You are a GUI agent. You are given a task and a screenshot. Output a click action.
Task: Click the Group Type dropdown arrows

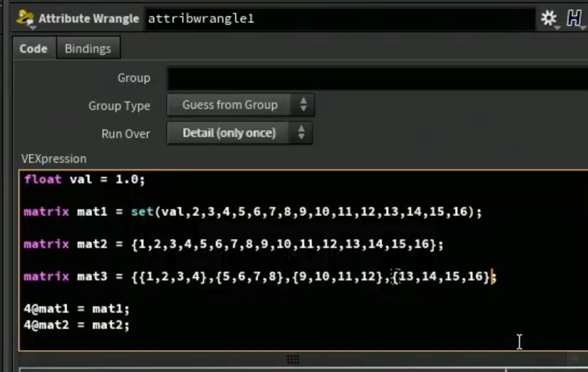click(x=303, y=105)
